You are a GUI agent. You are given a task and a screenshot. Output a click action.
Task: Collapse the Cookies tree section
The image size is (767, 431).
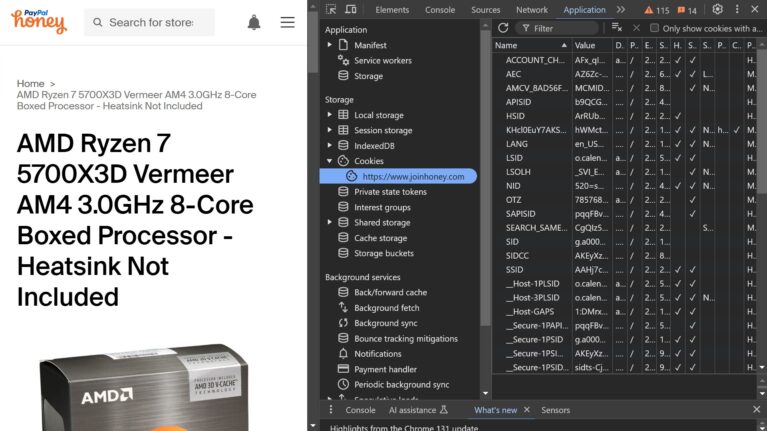[330, 161]
